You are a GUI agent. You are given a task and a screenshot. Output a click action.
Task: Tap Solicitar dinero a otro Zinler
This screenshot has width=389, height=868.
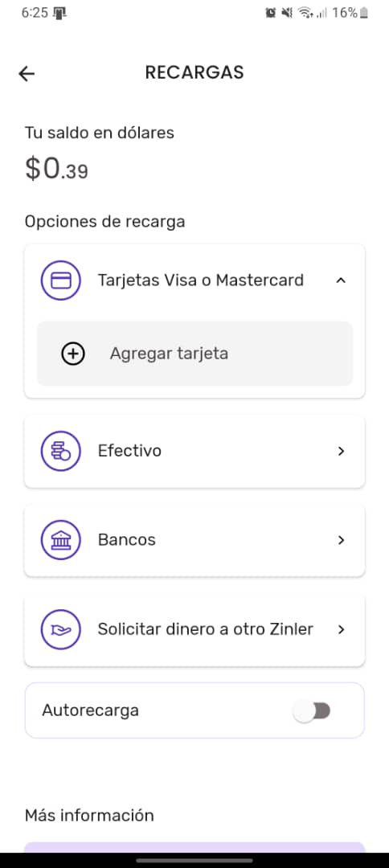[x=205, y=629]
